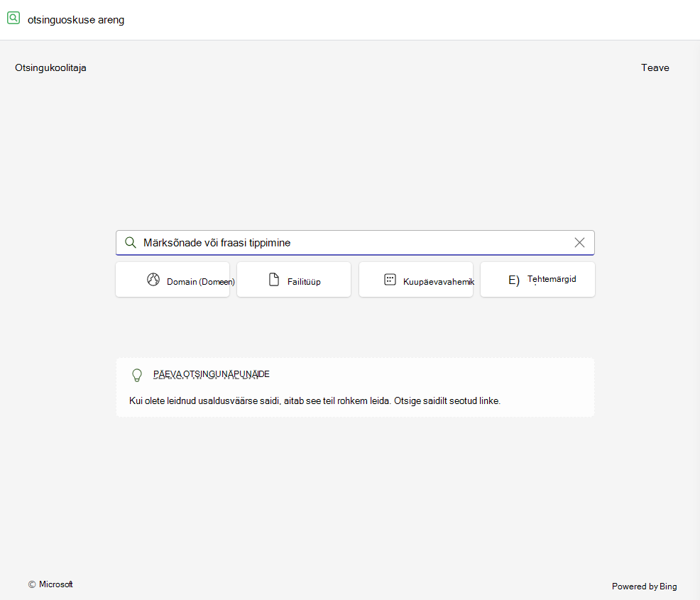Viewport: 700px width, 600px height.
Task: Focus the keyword or phrase search field
Action: [x=355, y=242]
